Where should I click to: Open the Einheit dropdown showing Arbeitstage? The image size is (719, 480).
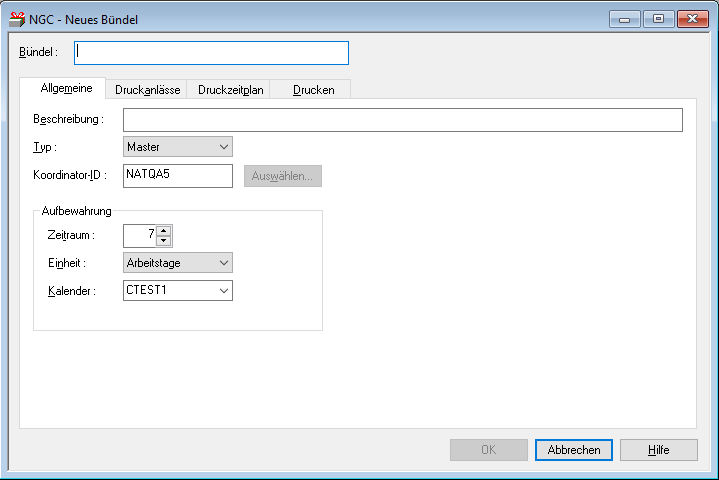click(x=178, y=263)
